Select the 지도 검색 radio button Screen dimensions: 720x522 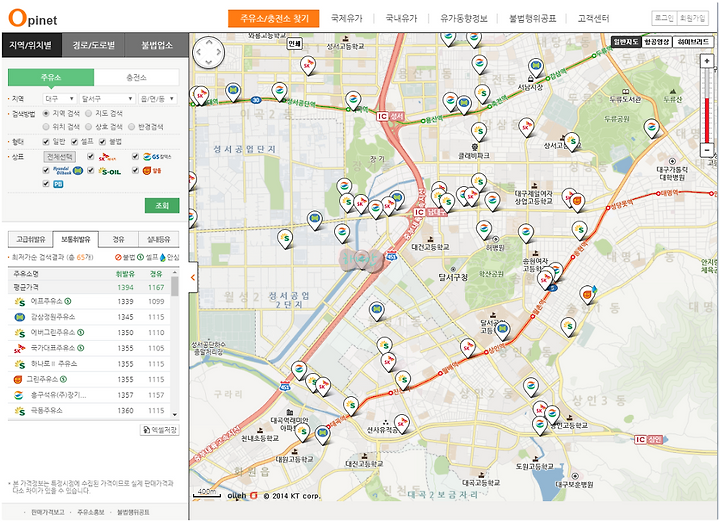[89, 113]
